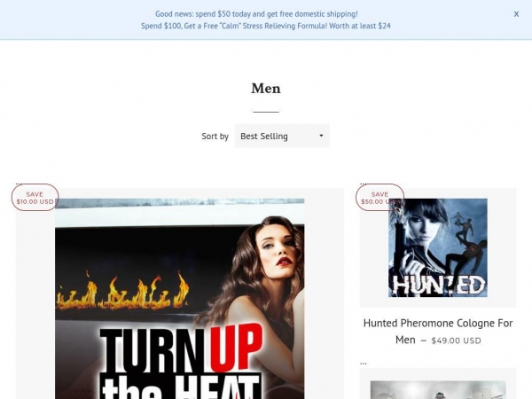The width and height of the screenshot is (532, 399).
Task: Open Hunted Pheromone Cologne For Men link
Action: 438,331
